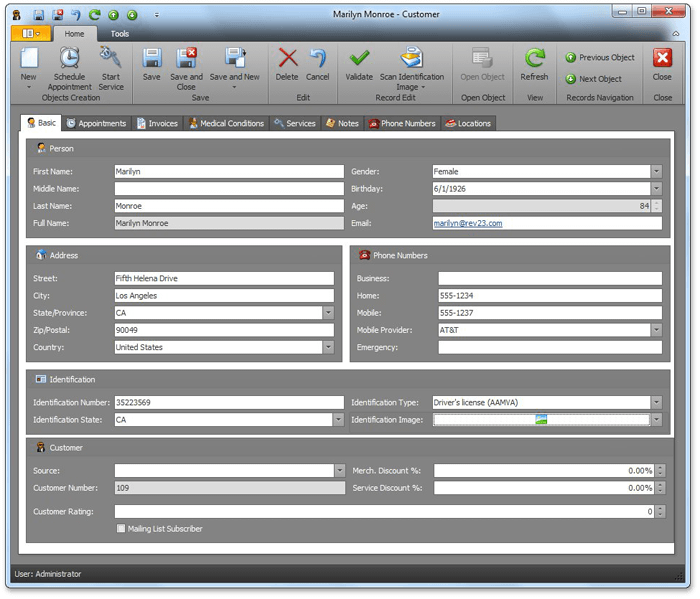The width and height of the screenshot is (700, 599).
Task: Click the Save floppy disk icon
Action: 151,58
